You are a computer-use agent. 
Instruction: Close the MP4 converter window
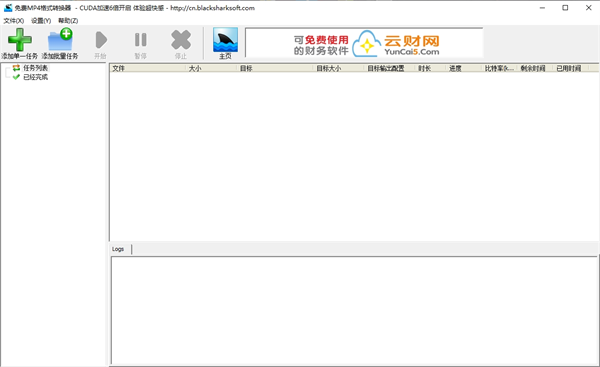pyautogui.click(x=589, y=8)
